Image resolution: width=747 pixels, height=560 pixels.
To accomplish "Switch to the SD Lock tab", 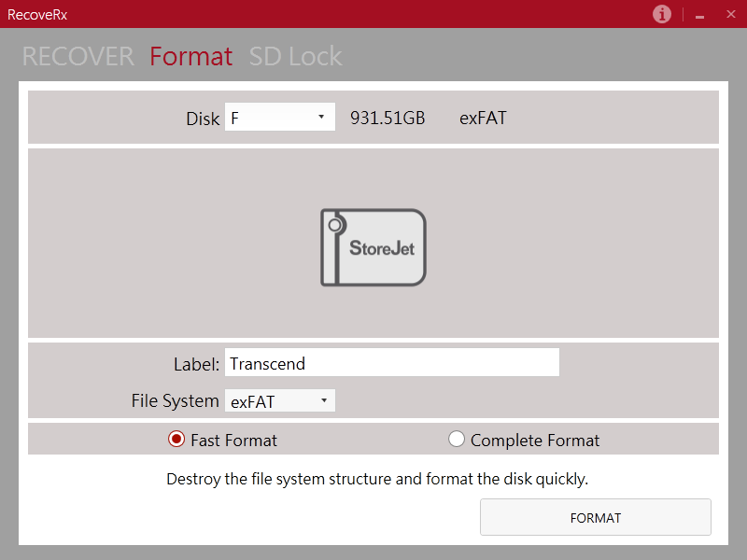I will (x=295, y=56).
